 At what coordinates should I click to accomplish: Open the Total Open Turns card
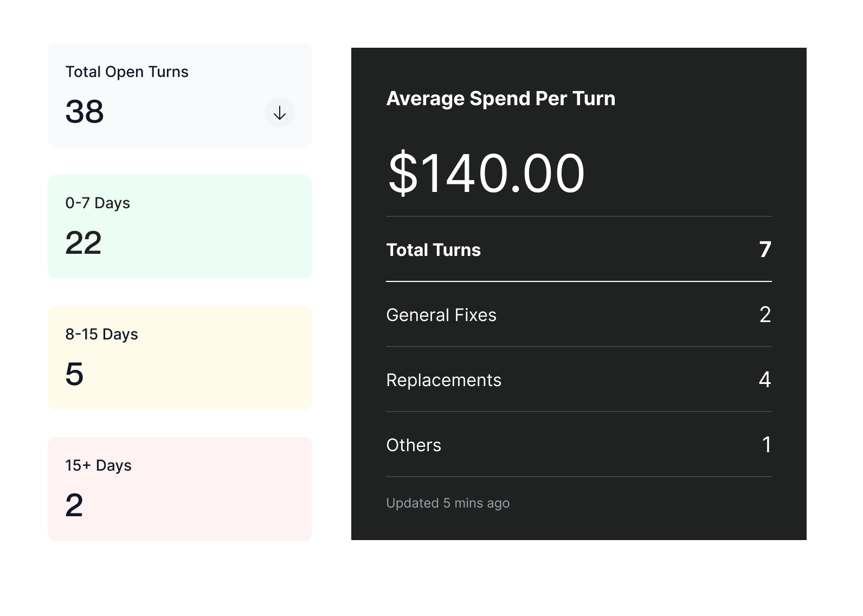tap(180, 95)
